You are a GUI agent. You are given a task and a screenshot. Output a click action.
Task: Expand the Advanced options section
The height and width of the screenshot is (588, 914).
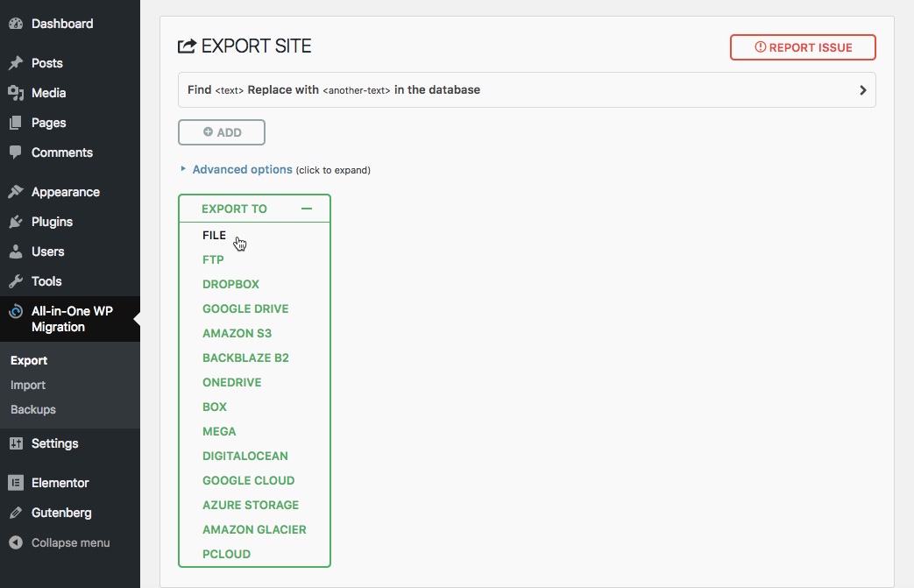[x=242, y=170]
